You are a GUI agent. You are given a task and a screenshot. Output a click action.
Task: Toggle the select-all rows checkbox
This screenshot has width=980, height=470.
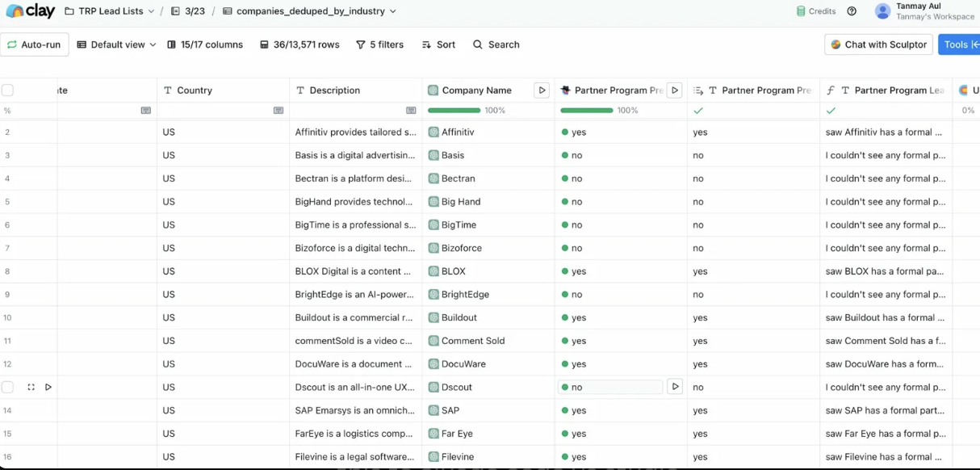click(7, 90)
